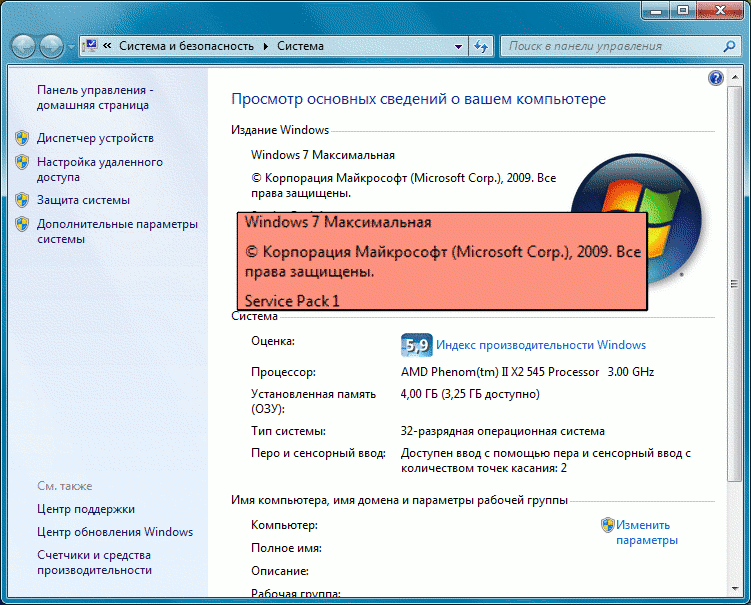Click shield icon beside 'Настройка удаленного доступа'

click(x=22, y=162)
